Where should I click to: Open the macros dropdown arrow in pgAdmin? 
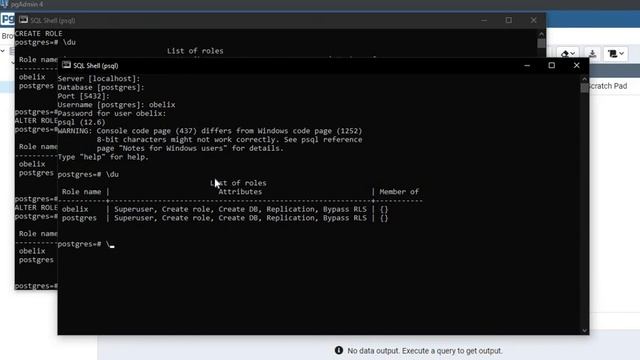pos(621,53)
